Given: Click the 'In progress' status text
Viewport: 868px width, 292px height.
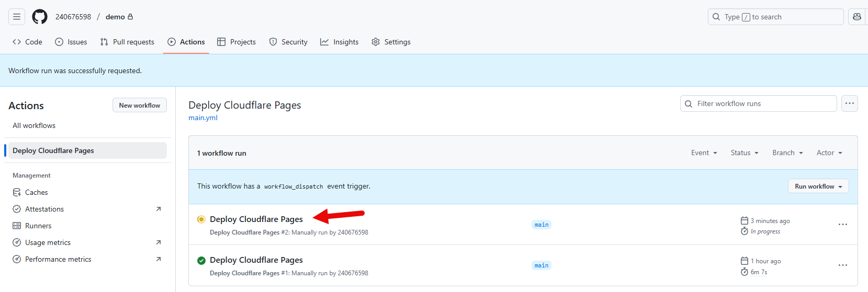Looking at the screenshot, I should point(765,231).
